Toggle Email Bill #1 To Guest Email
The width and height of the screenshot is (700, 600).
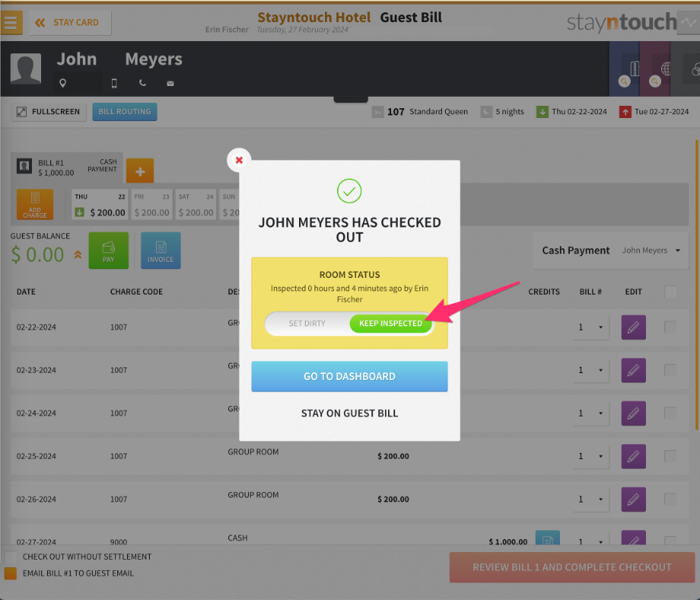(x=10, y=573)
